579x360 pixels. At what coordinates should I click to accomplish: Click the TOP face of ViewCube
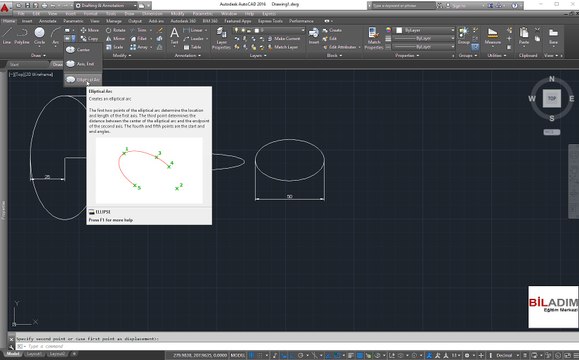point(552,98)
